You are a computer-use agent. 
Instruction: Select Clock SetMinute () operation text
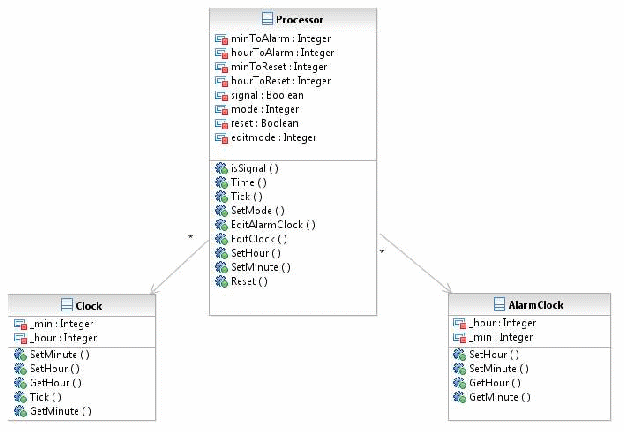[x=60, y=354]
